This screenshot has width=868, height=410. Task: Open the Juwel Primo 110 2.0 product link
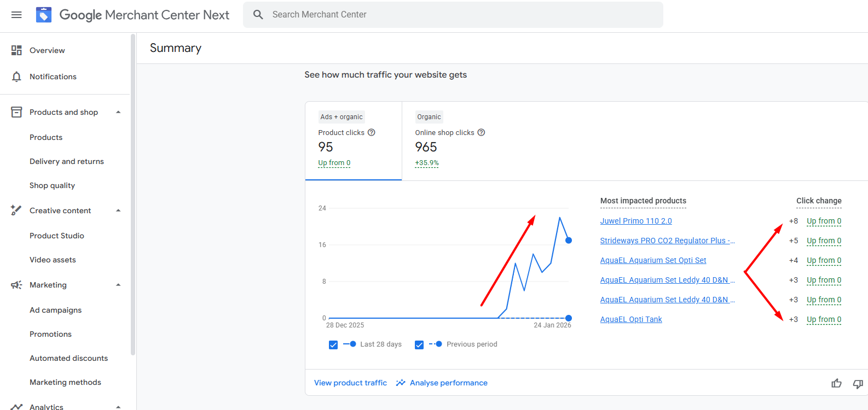(635, 221)
